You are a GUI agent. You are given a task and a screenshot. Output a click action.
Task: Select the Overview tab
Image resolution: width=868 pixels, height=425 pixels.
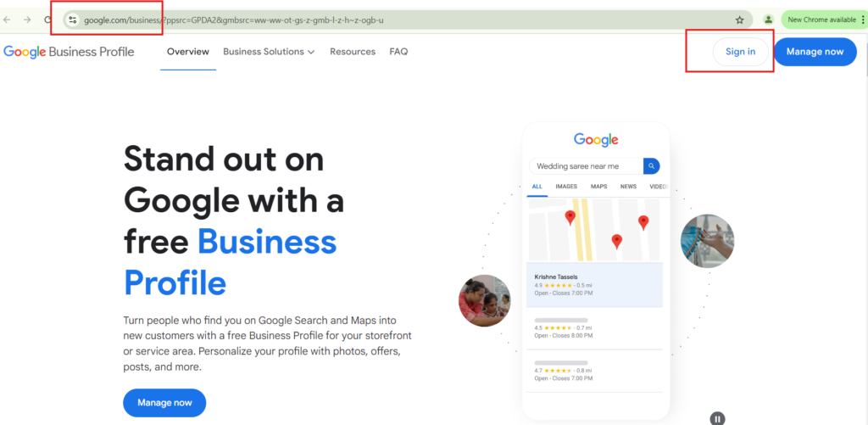pos(188,52)
